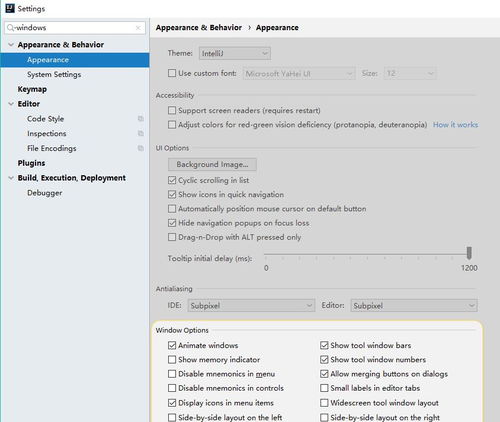Viewport: 500px width, 422px height.
Task: Open the Editor antialiasing Subpixel dropdown
Action: click(414, 305)
